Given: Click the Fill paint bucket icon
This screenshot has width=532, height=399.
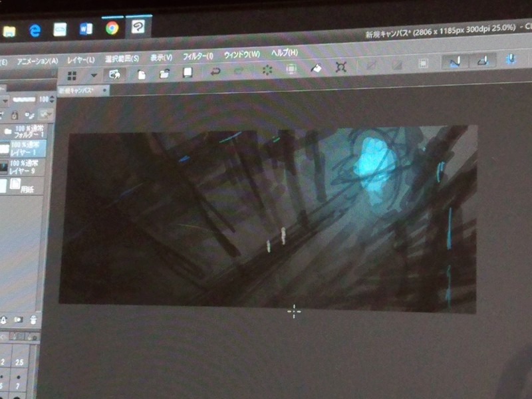Looking at the screenshot, I should [317, 68].
